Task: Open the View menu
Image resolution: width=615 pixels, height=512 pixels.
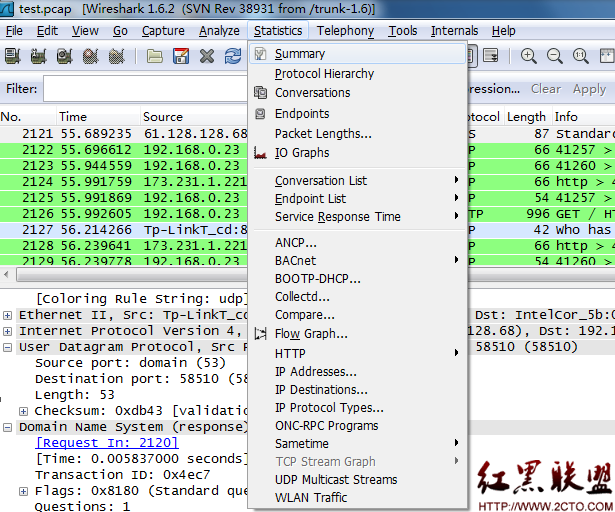Action: tap(85, 31)
